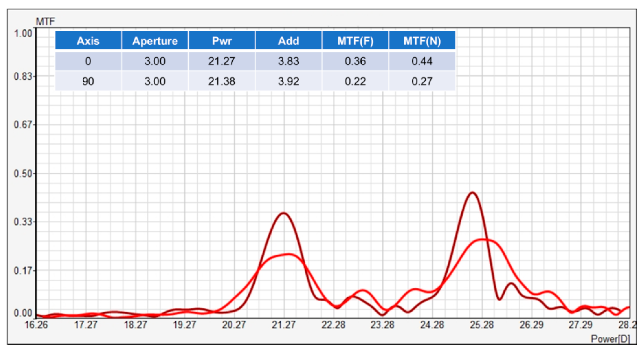The width and height of the screenshot is (644, 352).
Task: Click the Power[D] axis title
Action: click(610, 339)
